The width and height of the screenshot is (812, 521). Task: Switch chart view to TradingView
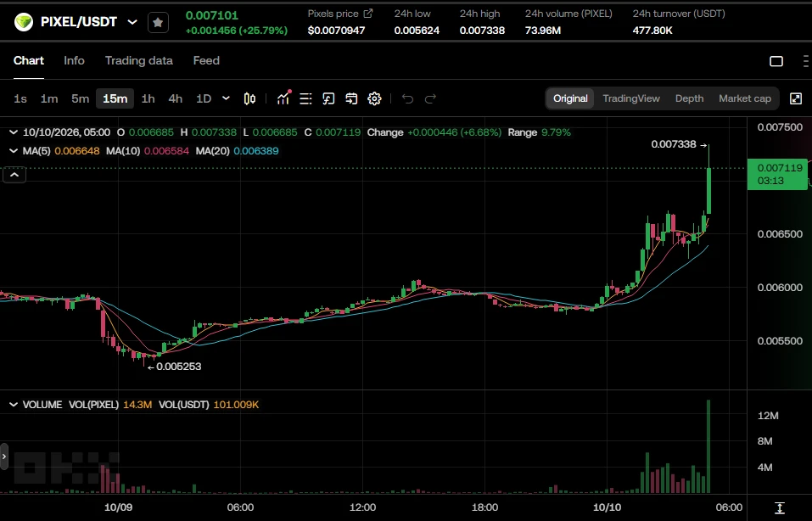(631, 98)
